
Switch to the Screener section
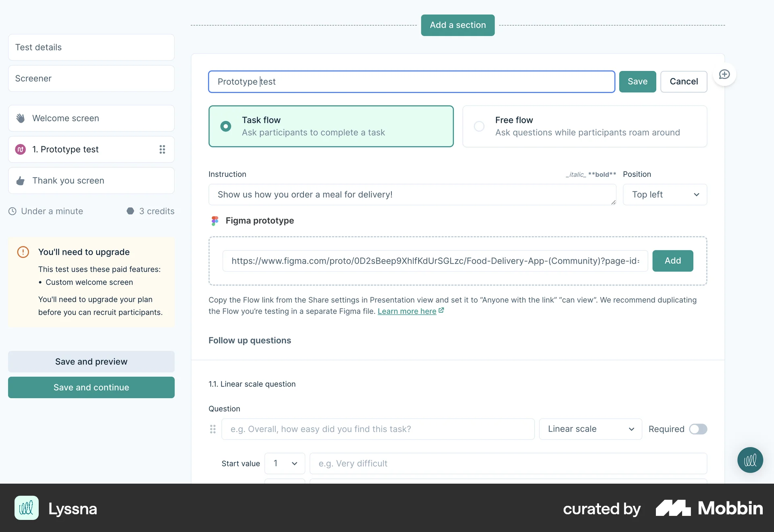coord(91,78)
